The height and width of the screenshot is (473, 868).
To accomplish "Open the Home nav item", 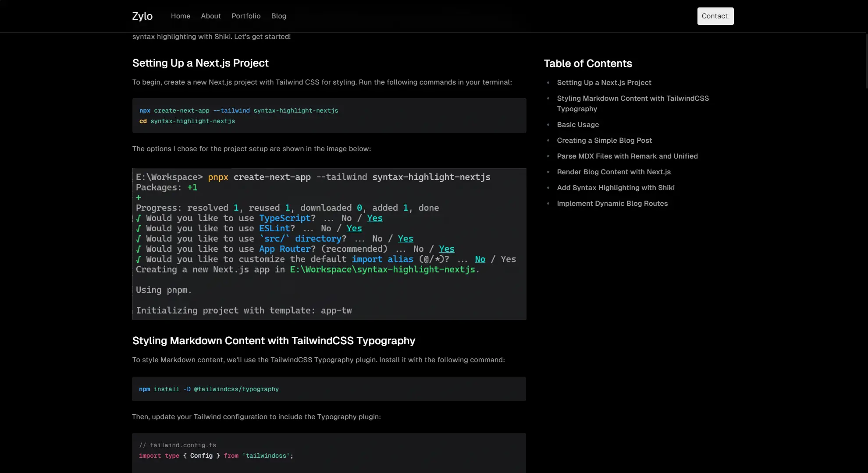I will tap(180, 16).
